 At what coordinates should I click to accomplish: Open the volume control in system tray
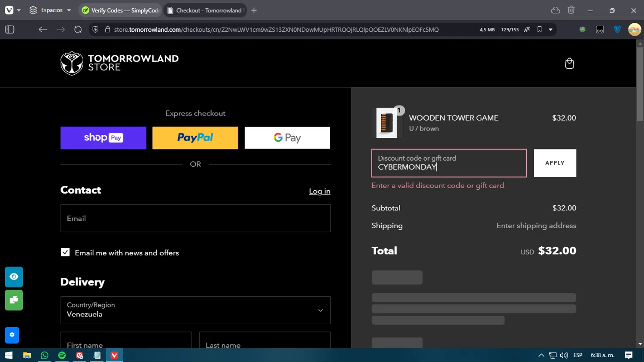tap(564, 355)
